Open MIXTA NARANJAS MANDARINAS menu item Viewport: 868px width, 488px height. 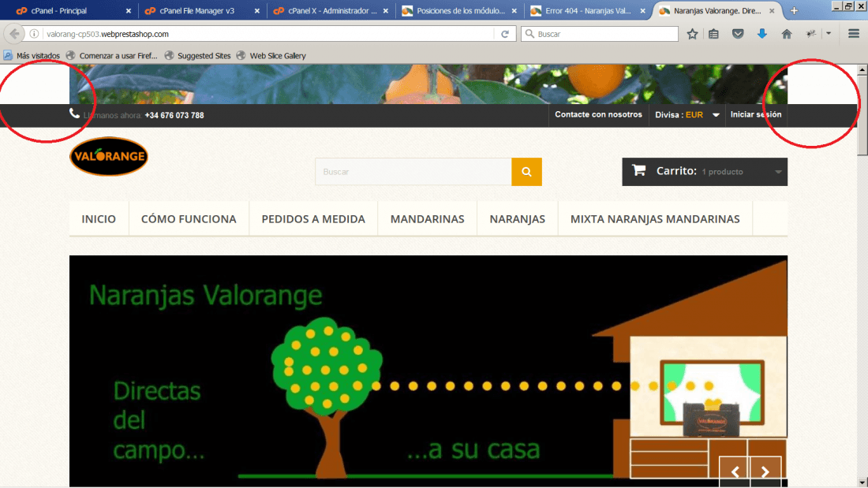(x=655, y=219)
